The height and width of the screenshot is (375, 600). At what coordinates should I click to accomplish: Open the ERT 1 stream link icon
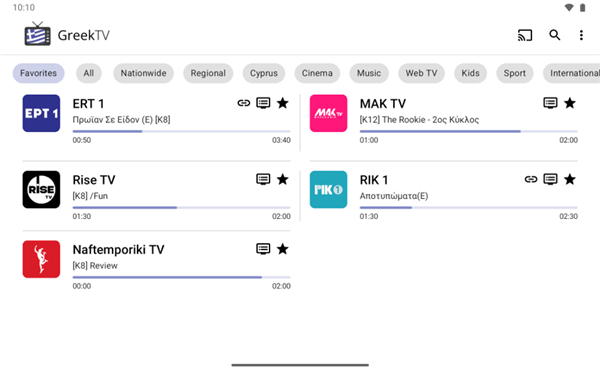click(244, 103)
